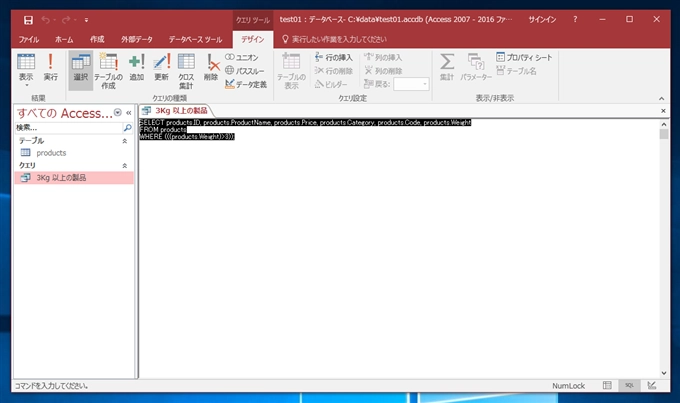Open the 戻る (Return) combo box

pos(411,84)
